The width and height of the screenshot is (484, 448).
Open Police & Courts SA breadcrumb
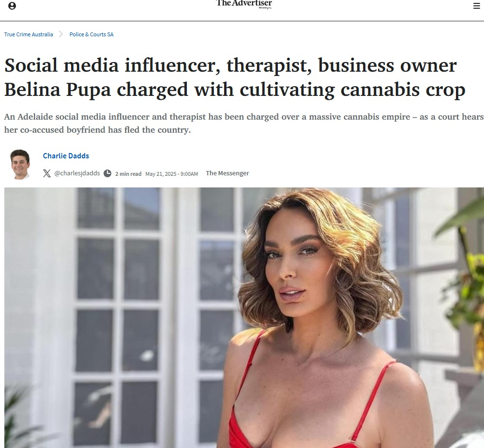click(91, 34)
